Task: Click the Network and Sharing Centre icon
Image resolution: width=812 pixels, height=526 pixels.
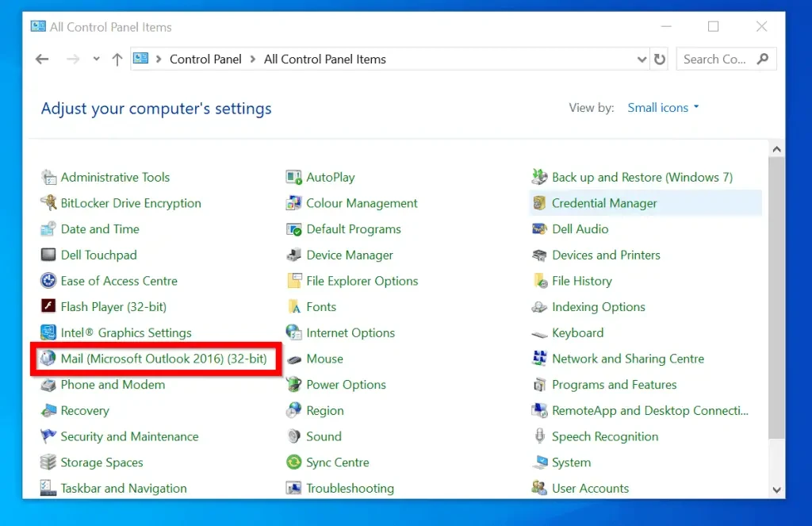Action: click(540, 359)
